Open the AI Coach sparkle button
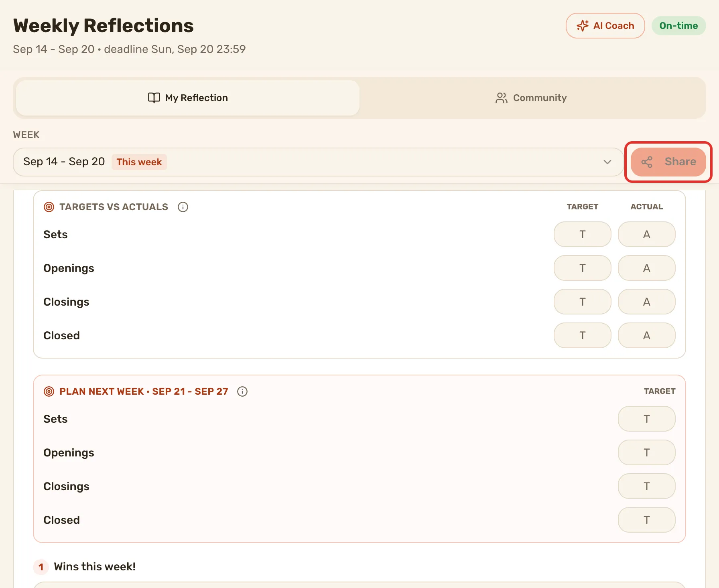Image resolution: width=719 pixels, height=588 pixels. point(605,26)
